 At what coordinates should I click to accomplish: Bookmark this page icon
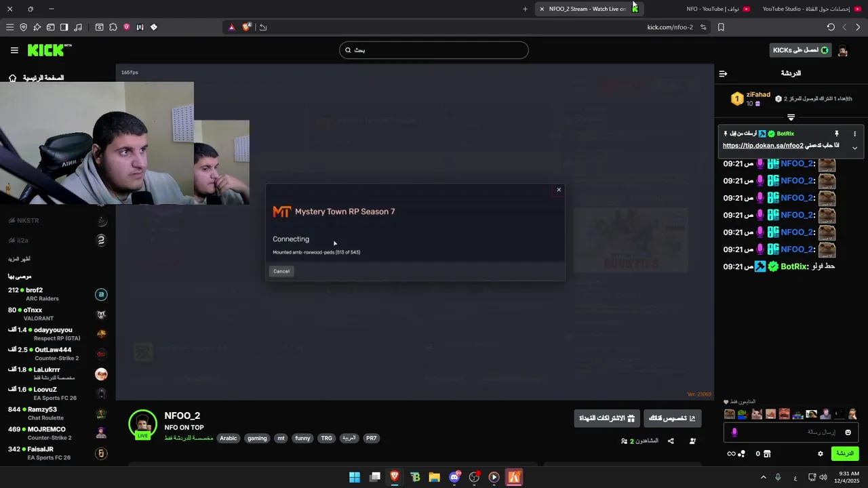(721, 27)
